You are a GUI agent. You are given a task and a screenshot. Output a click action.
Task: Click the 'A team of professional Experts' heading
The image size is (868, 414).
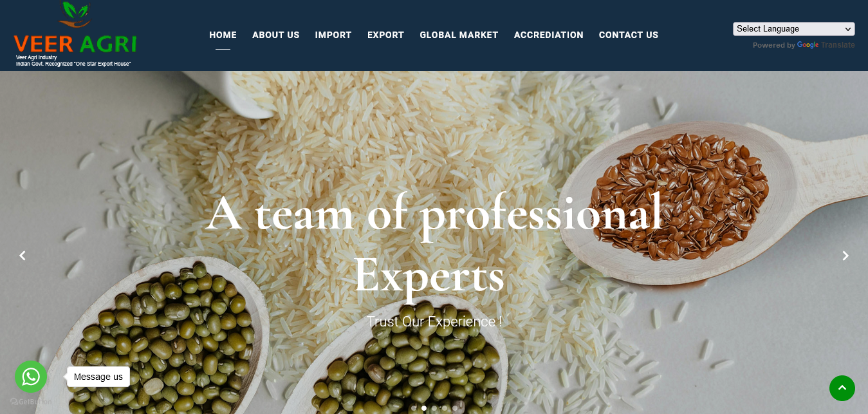pos(434,245)
